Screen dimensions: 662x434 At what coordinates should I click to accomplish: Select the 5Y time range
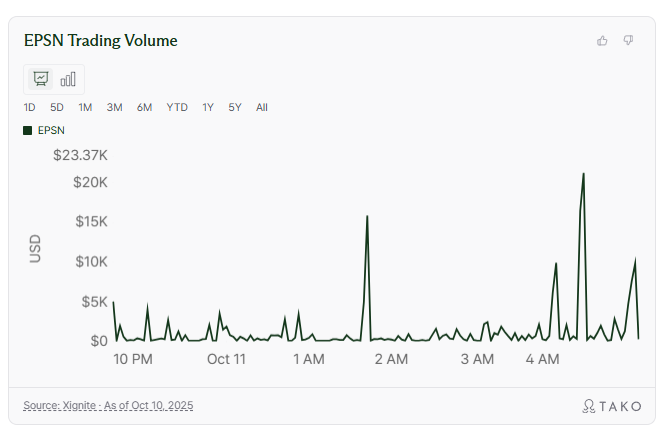pos(235,108)
